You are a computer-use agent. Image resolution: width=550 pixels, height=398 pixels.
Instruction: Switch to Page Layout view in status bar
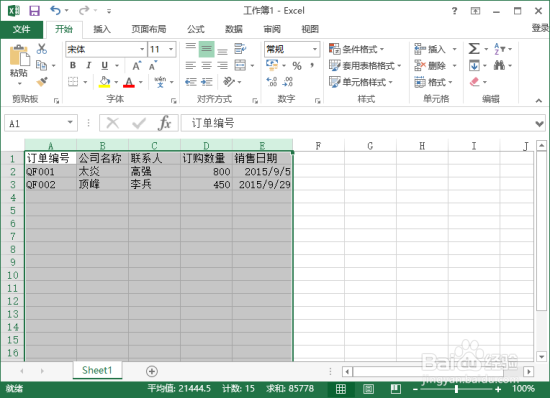click(x=368, y=389)
